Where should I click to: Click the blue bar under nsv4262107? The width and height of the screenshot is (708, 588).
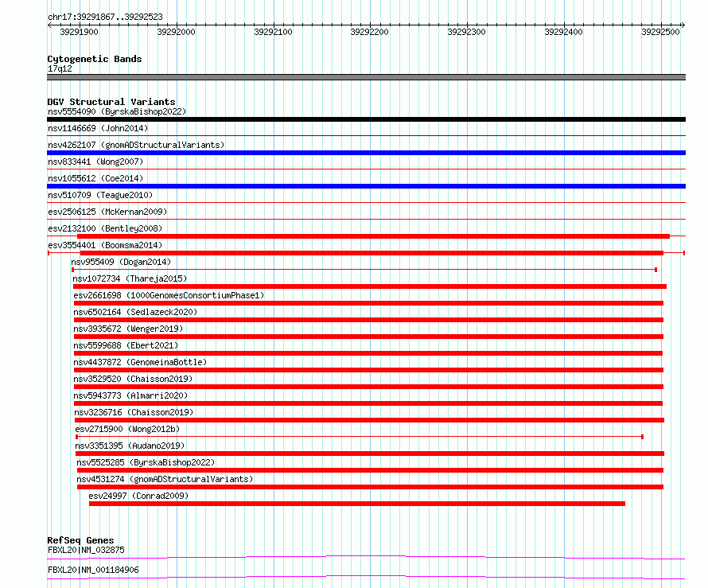366,153
